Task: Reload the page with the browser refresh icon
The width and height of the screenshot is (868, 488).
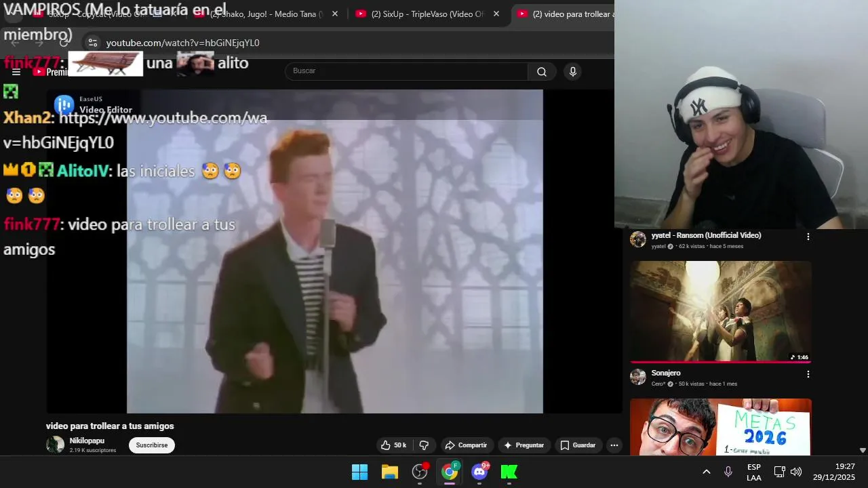Action: click(64, 43)
